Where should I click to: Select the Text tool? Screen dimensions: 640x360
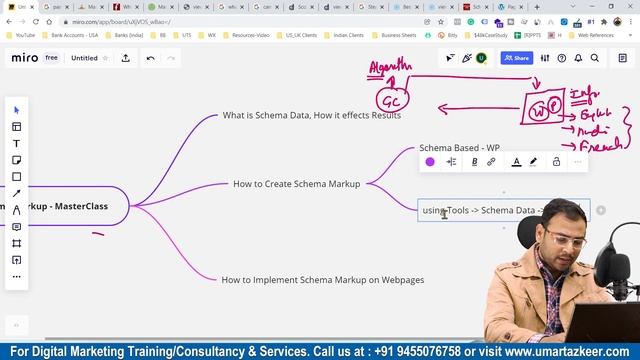point(16,144)
